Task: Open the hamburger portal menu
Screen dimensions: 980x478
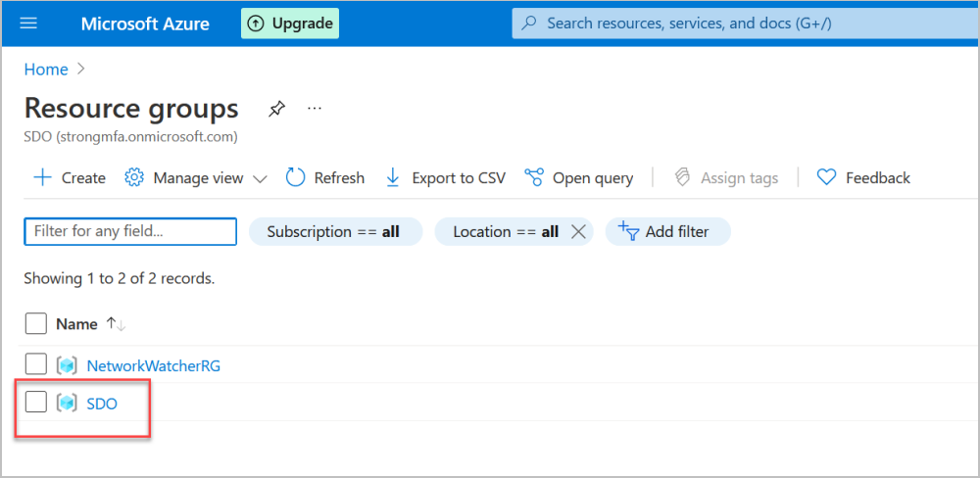Action: coord(28,24)
